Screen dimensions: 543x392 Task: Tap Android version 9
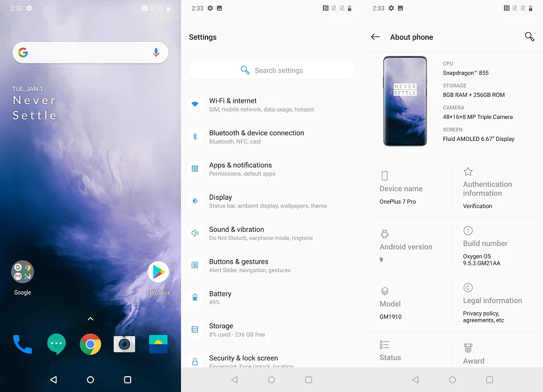[x=410, y=246]
